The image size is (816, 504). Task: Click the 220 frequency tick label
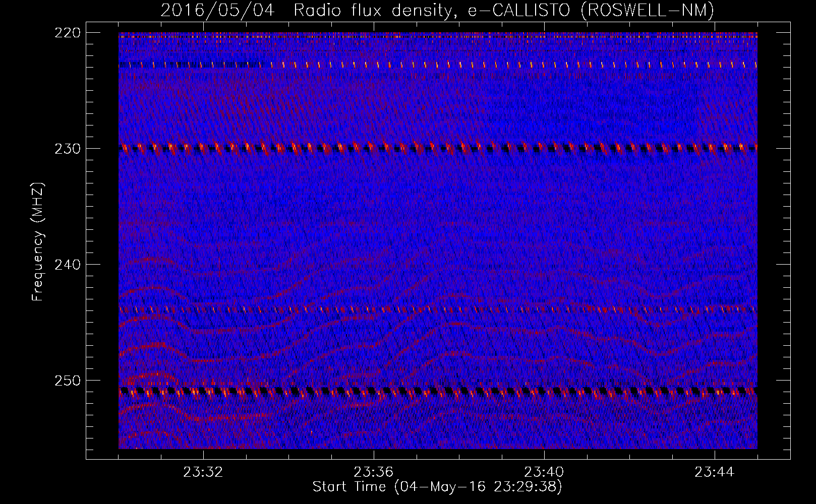tap(68, 33)
